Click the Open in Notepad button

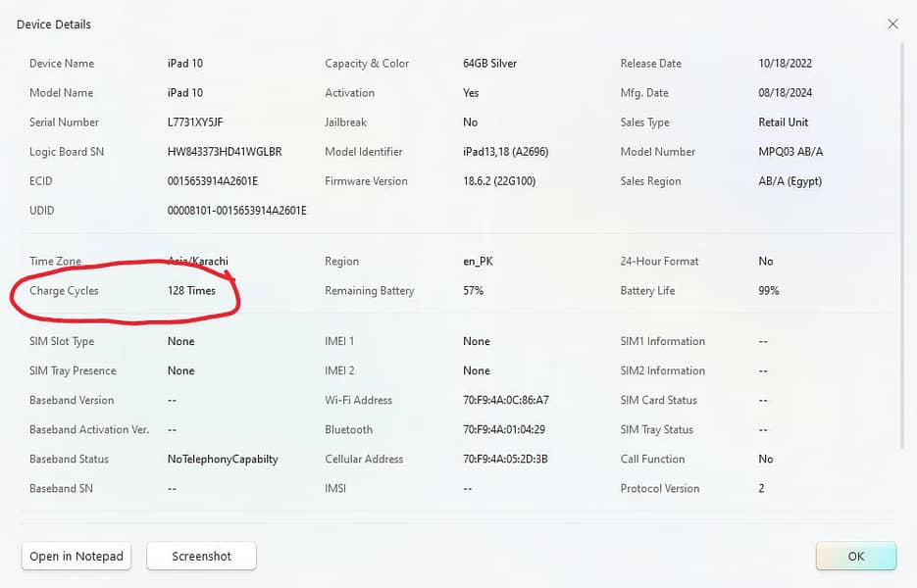pos(76,556)
